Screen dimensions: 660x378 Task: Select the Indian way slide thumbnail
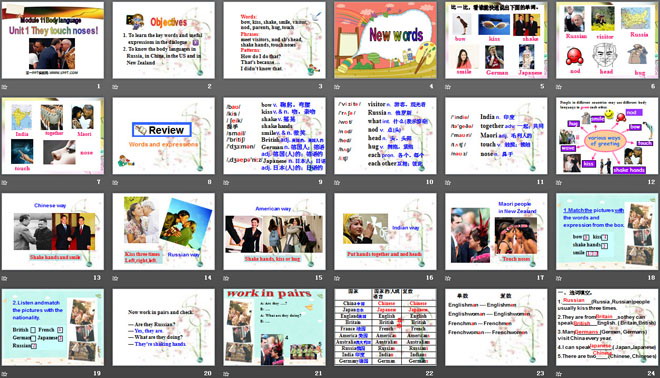(385, 232)
